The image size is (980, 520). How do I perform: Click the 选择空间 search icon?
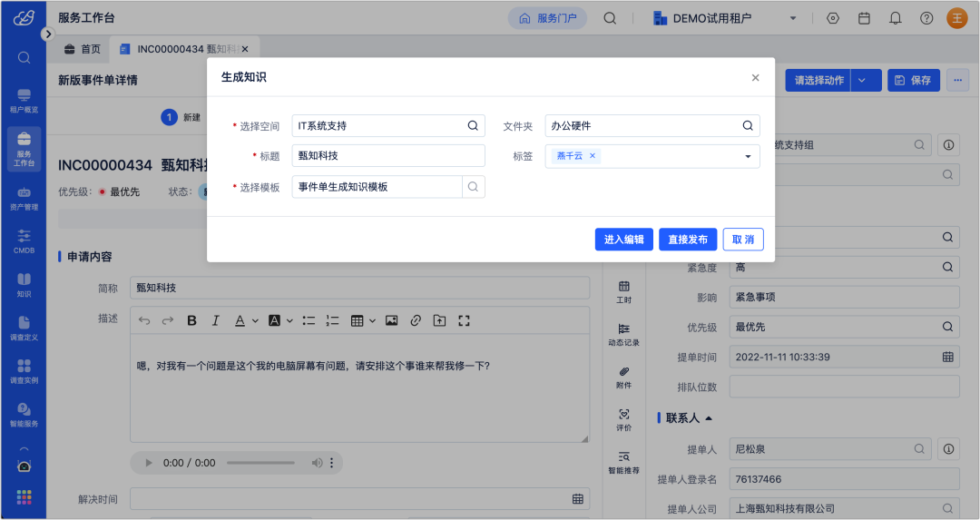(x=473, y=125)
